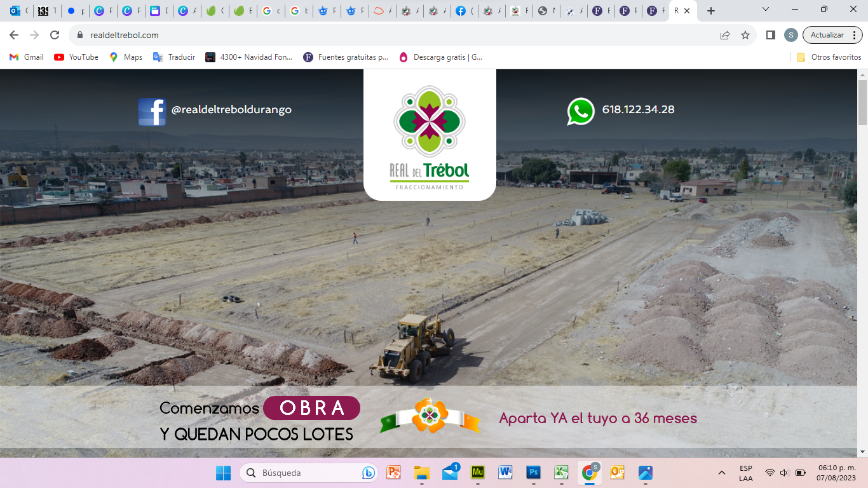This screenshot has height=488, width=868.
Task: Launch Excel from the taskbar
Action: pos(561,473)
